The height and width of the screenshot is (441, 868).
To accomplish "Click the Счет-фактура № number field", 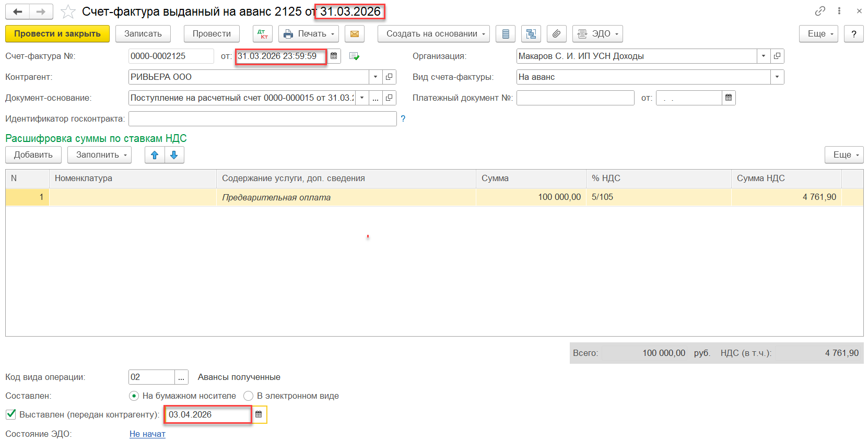I will pos(171,56).
